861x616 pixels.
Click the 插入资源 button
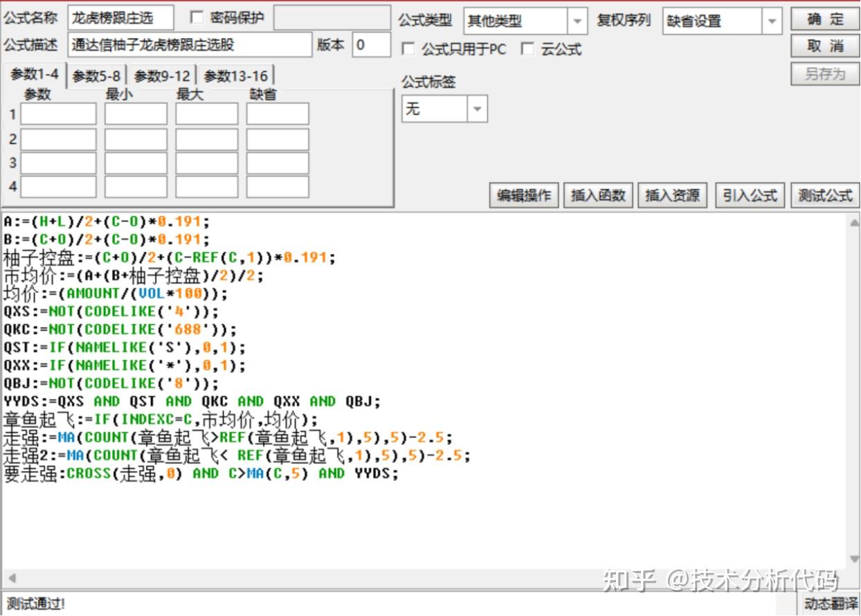click(x=673, y=196)
